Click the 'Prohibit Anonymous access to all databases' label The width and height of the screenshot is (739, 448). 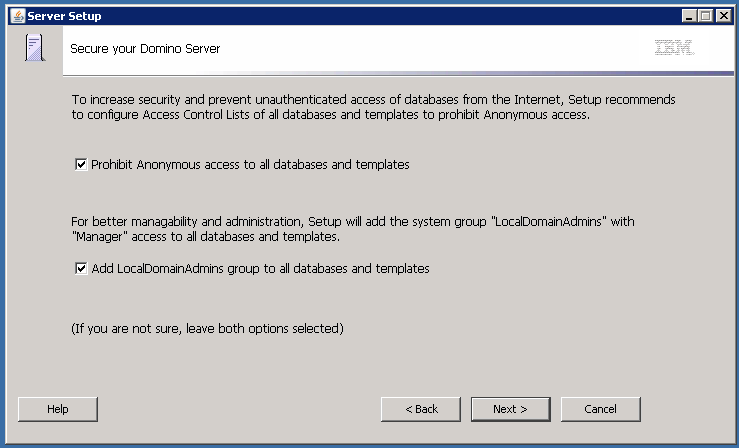[x=250, y=164]
